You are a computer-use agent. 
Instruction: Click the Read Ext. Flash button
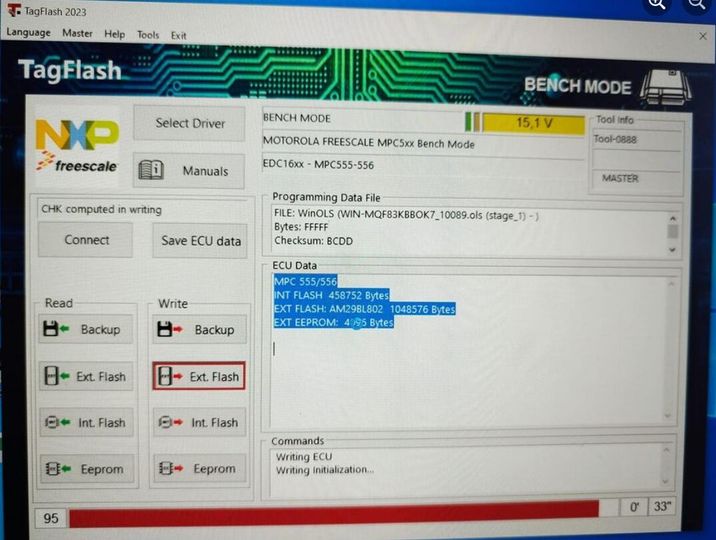86,377
